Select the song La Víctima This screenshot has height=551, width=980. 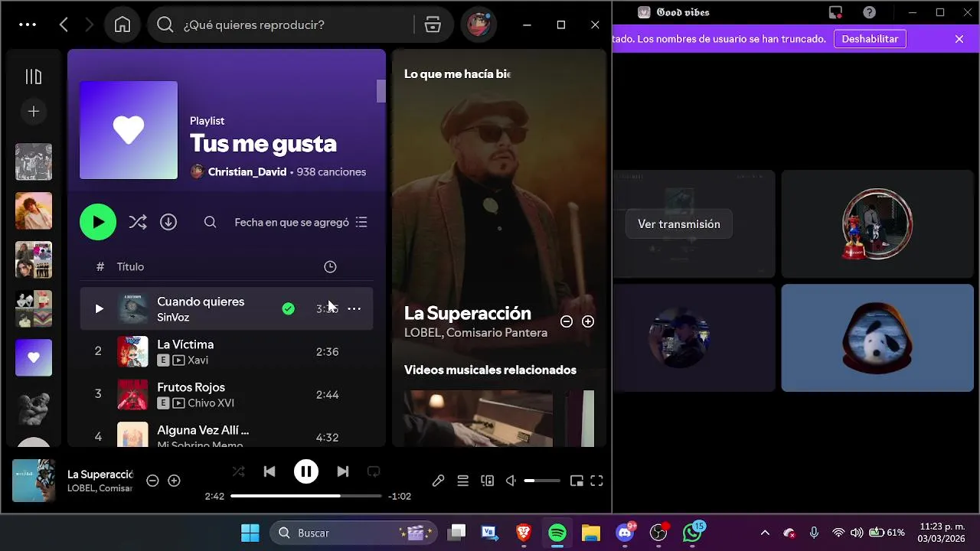[x=185, y=344]
